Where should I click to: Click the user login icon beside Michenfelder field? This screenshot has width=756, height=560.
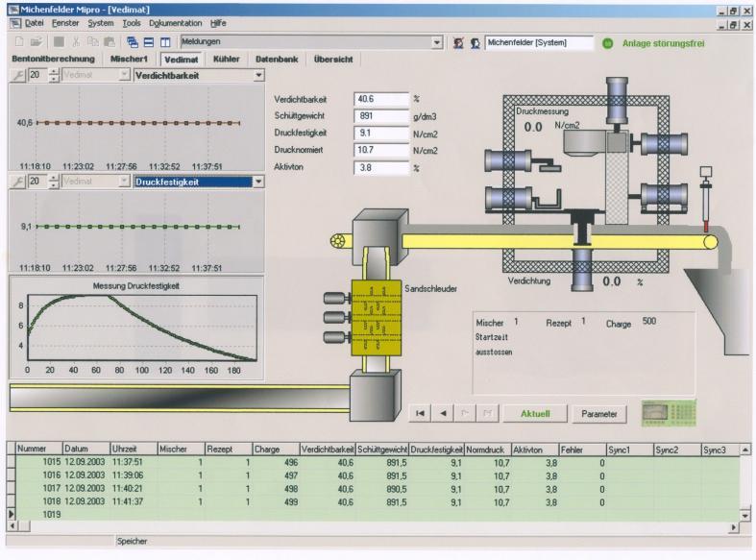coord(475,43)
